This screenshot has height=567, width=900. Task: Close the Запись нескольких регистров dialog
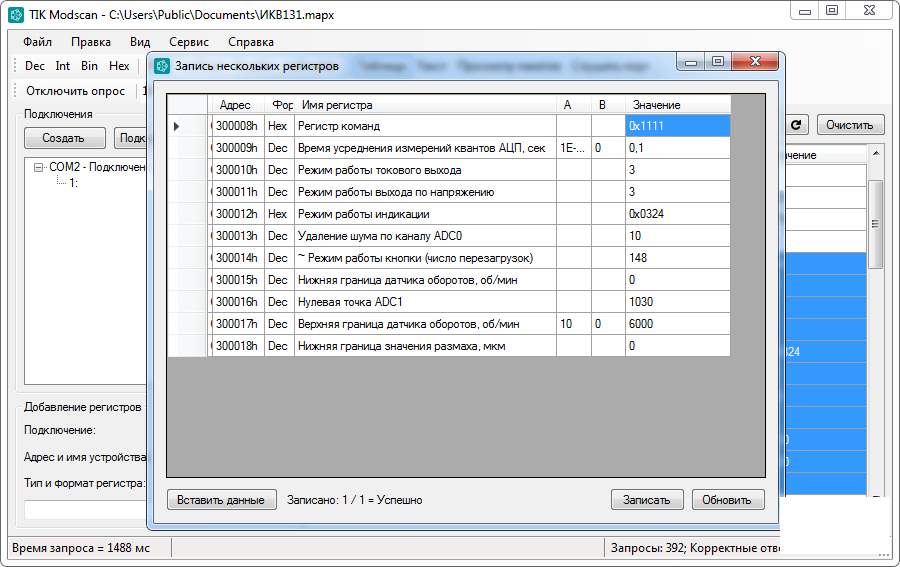pos(755,61)
